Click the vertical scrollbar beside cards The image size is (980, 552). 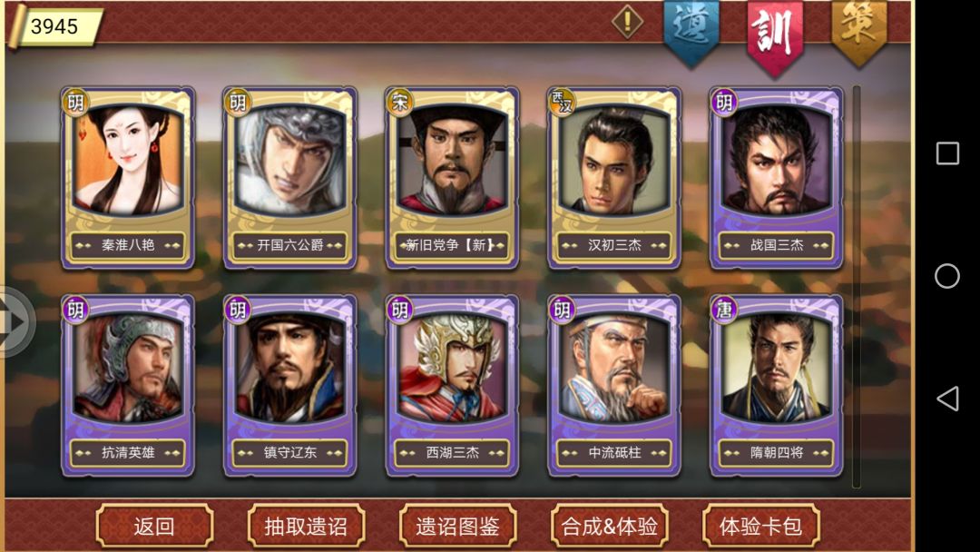pos(857,286)
